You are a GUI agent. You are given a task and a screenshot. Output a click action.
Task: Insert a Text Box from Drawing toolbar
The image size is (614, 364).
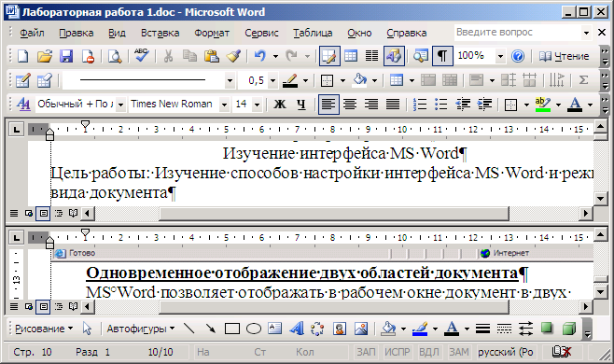275,329
